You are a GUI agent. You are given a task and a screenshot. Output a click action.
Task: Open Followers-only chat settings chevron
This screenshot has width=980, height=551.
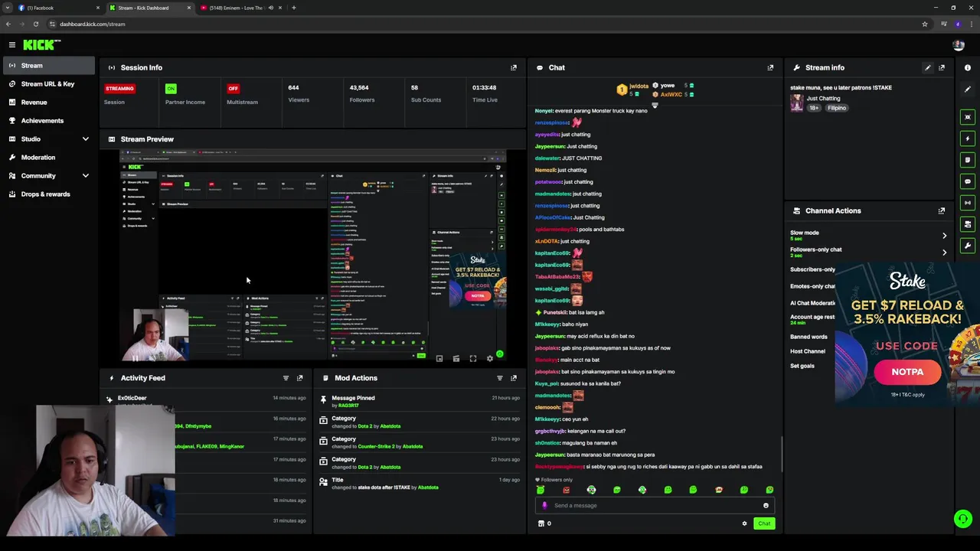944,252
